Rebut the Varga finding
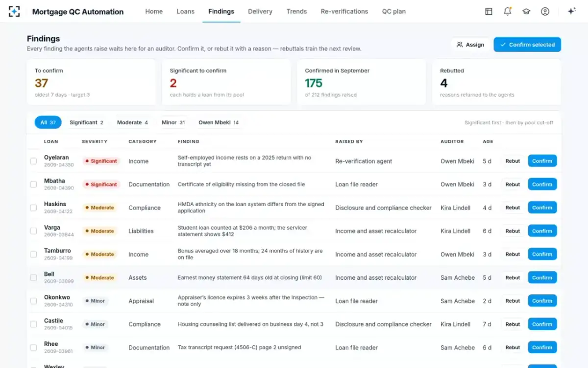The width and height of the screenshot is (588, 368). (513, 231)
